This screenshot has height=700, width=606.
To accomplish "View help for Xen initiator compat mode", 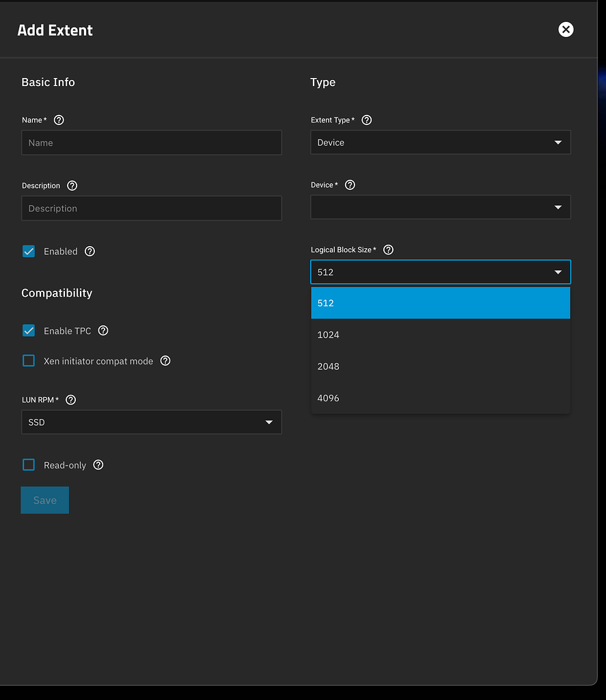I will point(165,361).
